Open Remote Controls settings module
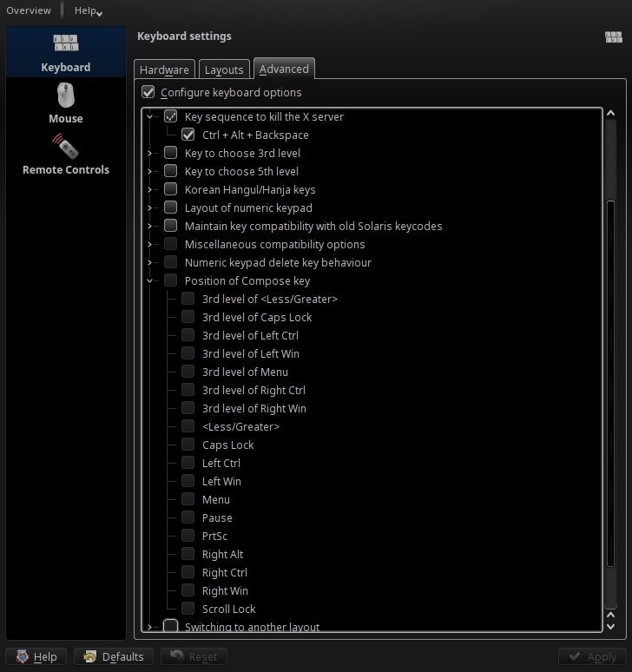Viewport: 632px width, 672px height. (66, 155)
